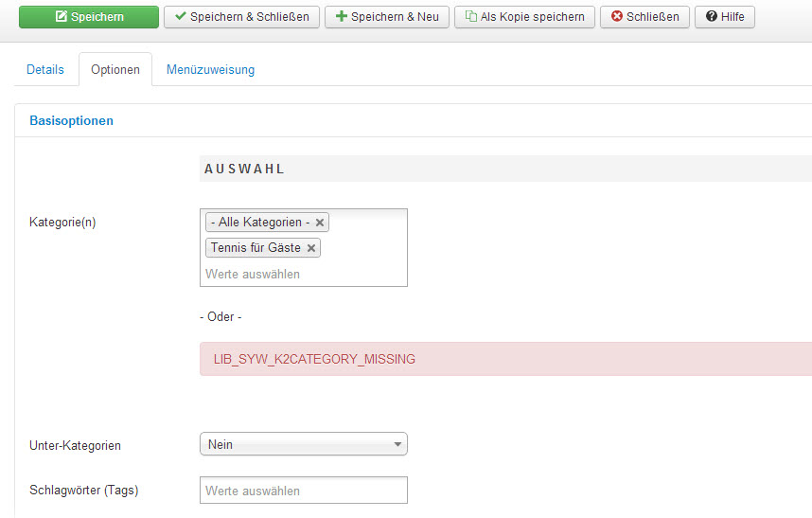Screen dimensions: 812x518
Task: Click the Speichern & Neu button label
Action: click(x=395, y=17)
